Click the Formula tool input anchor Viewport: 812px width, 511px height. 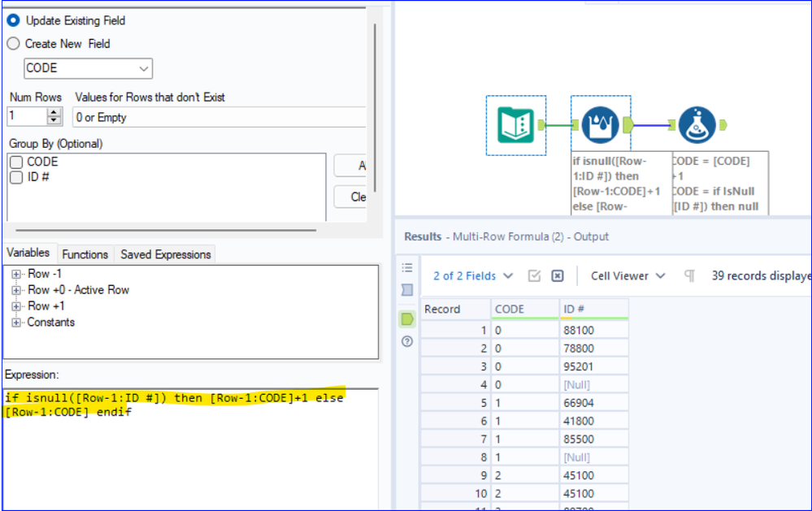(x=671, y=125)
